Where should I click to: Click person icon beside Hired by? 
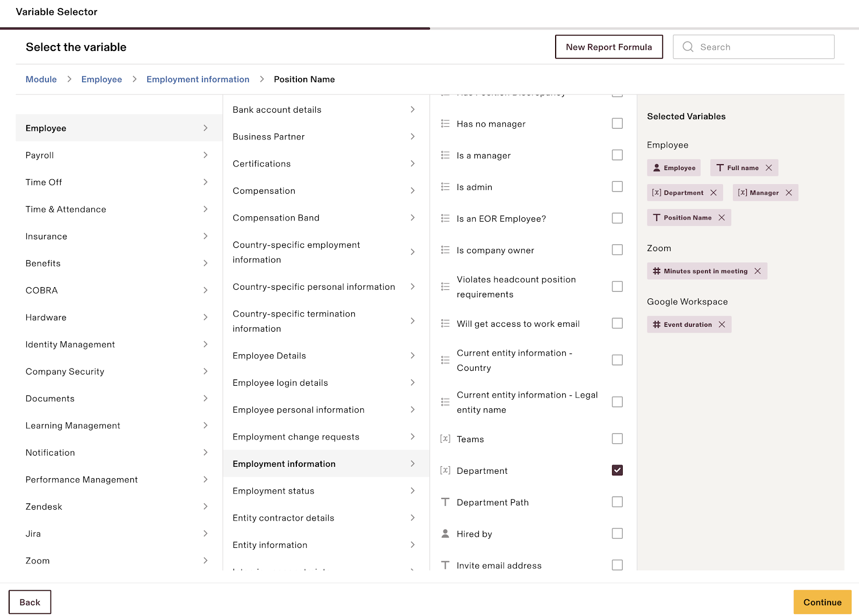(445, 533)
